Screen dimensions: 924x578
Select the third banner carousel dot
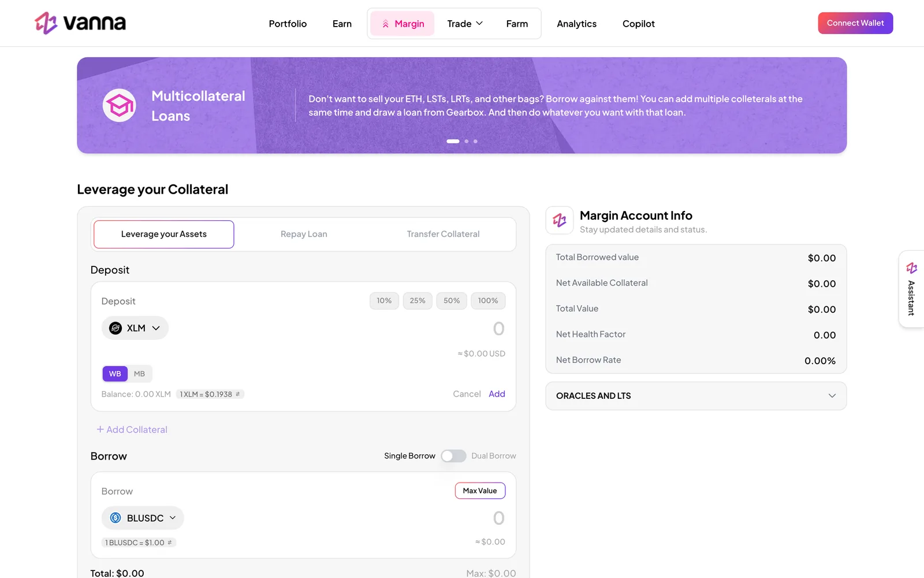475,141
